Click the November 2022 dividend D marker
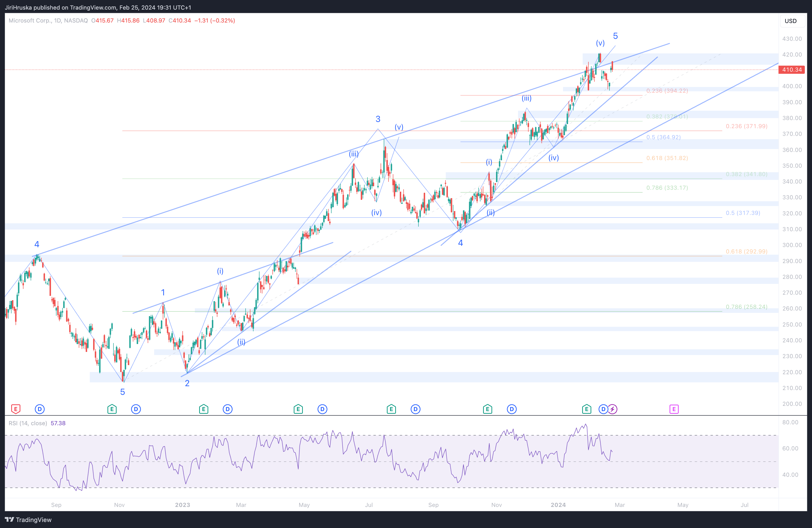The image size is (812, 528). coord(136,409)
